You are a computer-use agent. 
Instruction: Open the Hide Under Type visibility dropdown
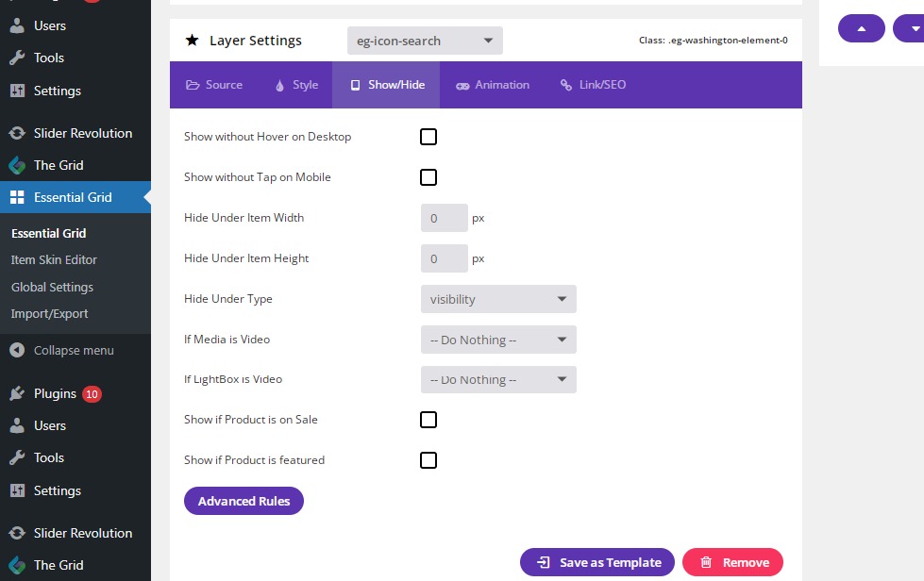pos(498,299)
